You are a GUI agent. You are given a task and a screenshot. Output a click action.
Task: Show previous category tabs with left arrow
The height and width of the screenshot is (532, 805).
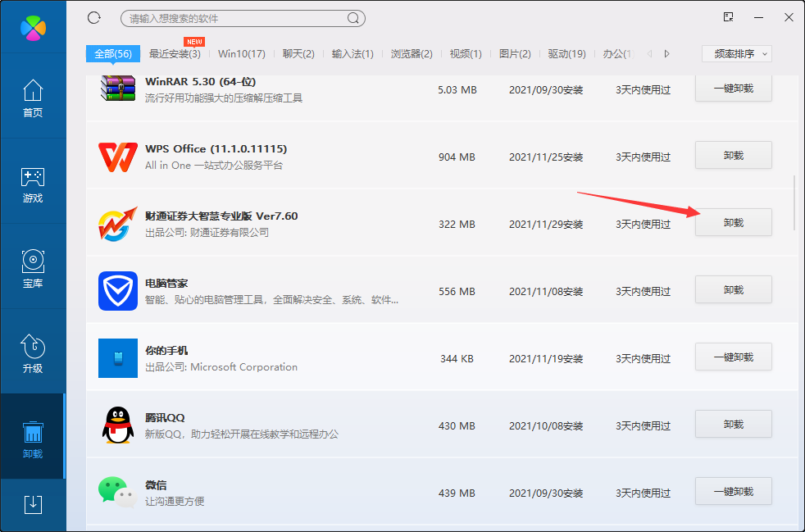coord(649,54)
